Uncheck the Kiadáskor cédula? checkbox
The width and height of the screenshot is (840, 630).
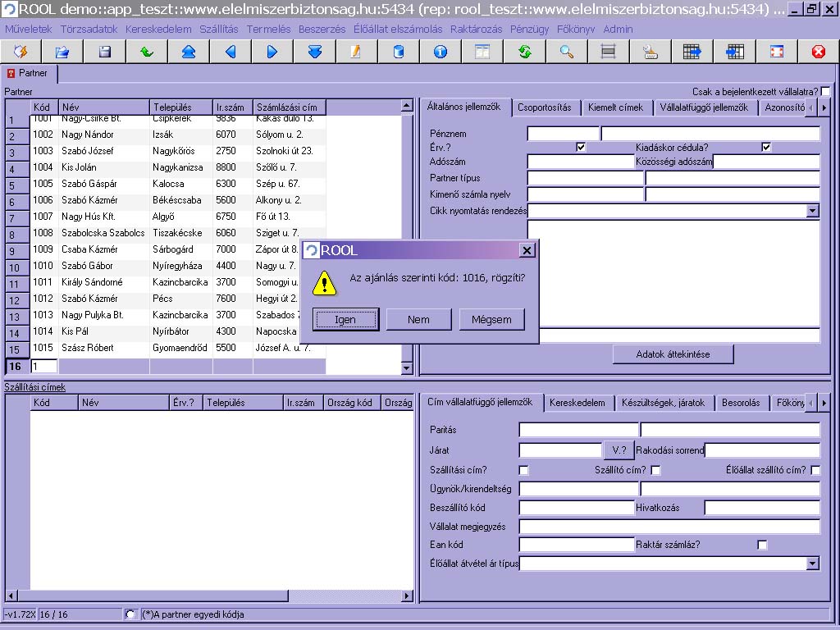point(766,148)
